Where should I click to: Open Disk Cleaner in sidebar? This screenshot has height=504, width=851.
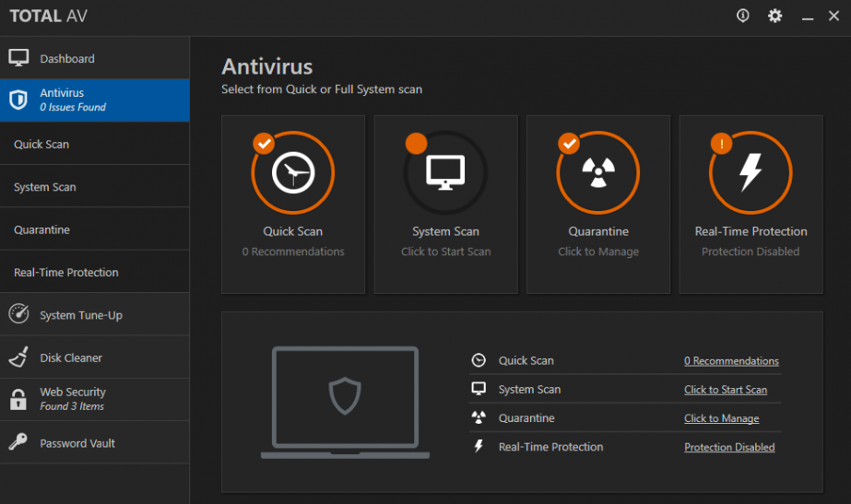71,357
